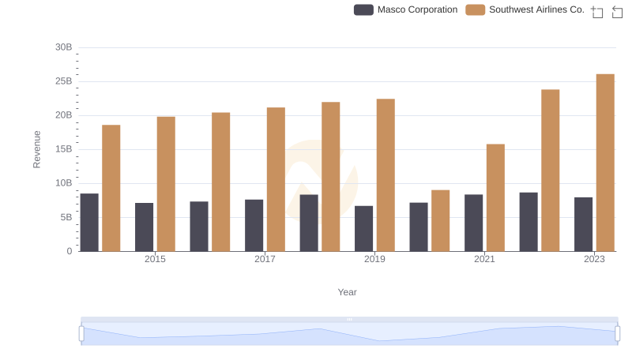Click the 2023 x-axis label
Screen dimensions: 632x364
tap(594, 259)
